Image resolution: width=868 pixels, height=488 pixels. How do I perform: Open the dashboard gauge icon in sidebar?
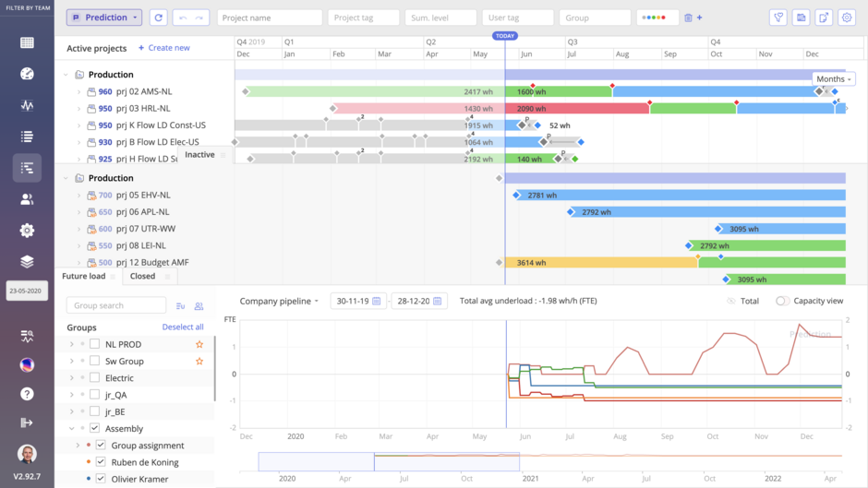tap(27, 74)
